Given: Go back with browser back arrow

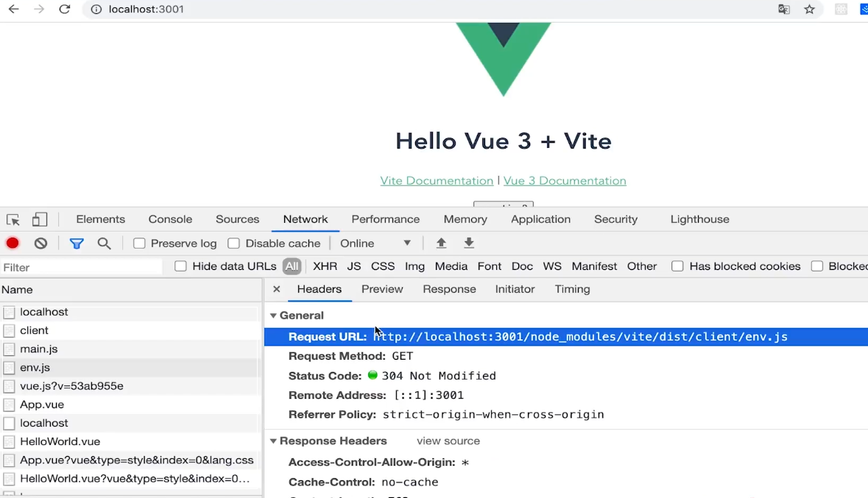Looking at the screenshot, I should (14, 9).
